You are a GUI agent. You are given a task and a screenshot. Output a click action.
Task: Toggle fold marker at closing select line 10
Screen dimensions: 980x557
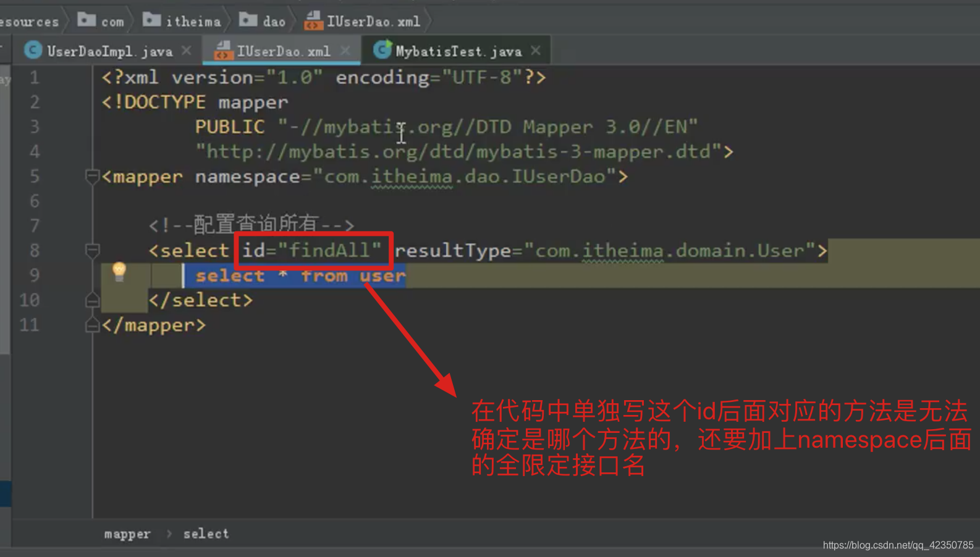point(92,301)
